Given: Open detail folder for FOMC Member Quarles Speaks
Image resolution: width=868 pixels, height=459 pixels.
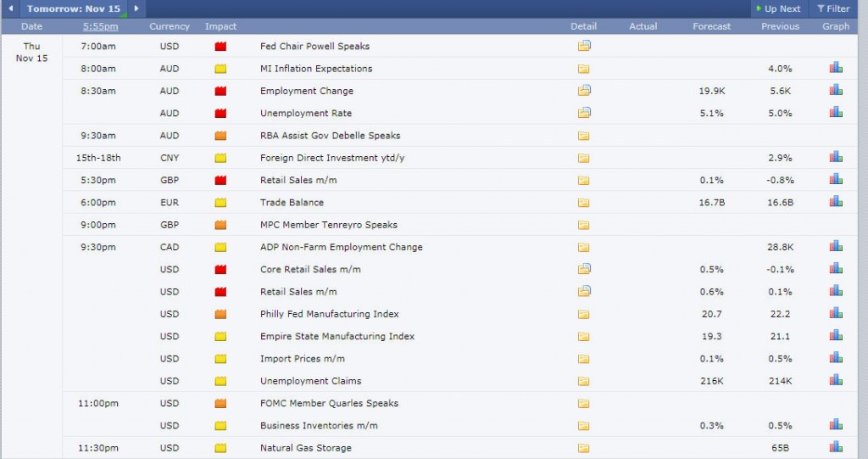Looking at the screenshot, I should coord(583,404).
